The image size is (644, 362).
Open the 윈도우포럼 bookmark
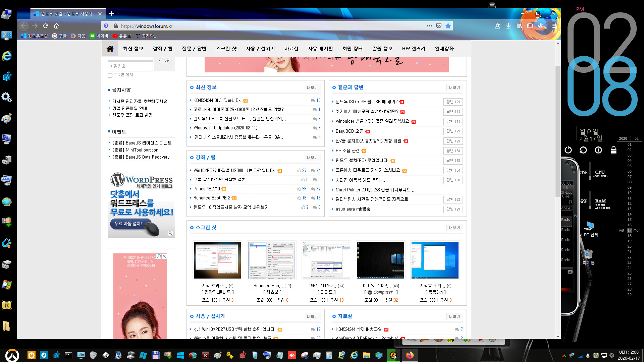pyautogui.click(x=35, y=36)
